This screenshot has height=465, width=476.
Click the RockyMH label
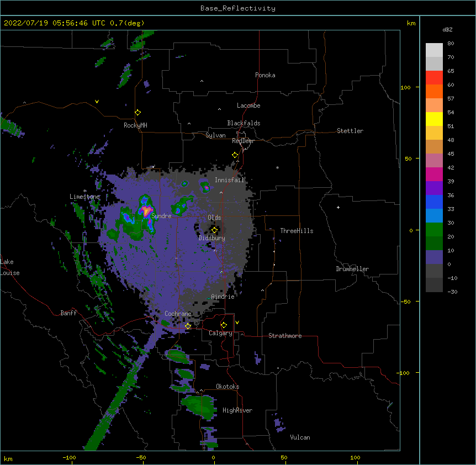tap(135, 125)
